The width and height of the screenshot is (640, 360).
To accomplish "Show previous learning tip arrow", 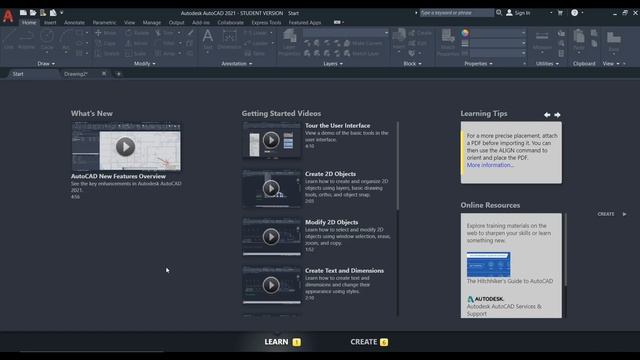I will pyautogui.click(x=547, y=115).
